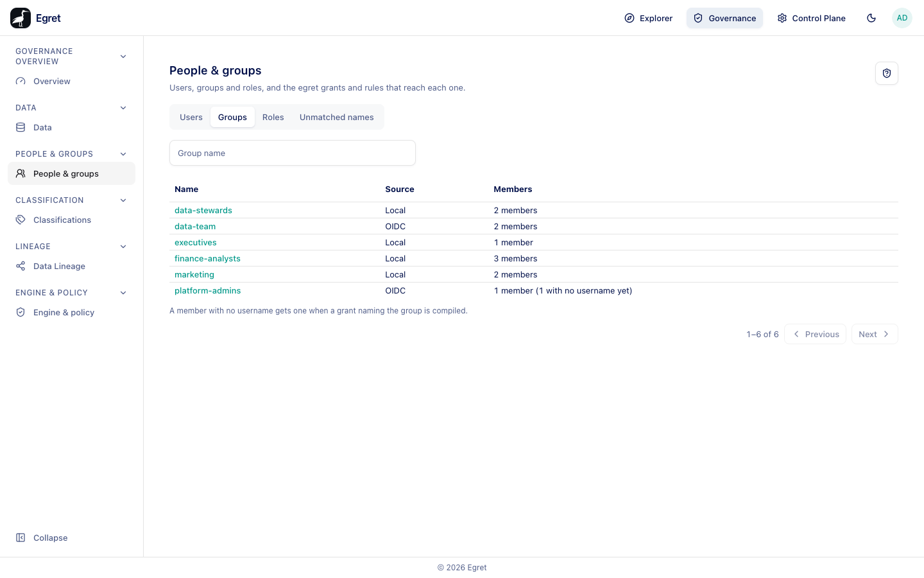This screenshot has width=924, height=578.
Task: Open the finance-analysts group
Action: tap(207, 258)
